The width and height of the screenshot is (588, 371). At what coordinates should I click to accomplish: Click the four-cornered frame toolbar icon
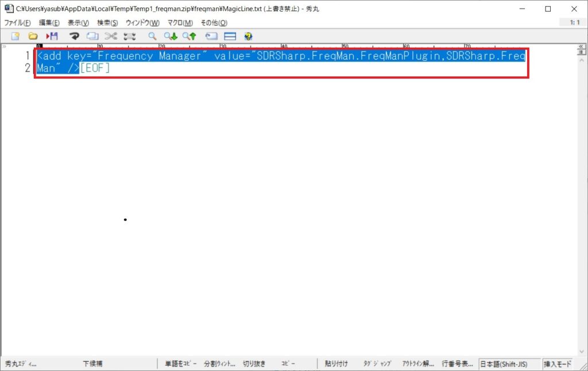tap(129, 36)
